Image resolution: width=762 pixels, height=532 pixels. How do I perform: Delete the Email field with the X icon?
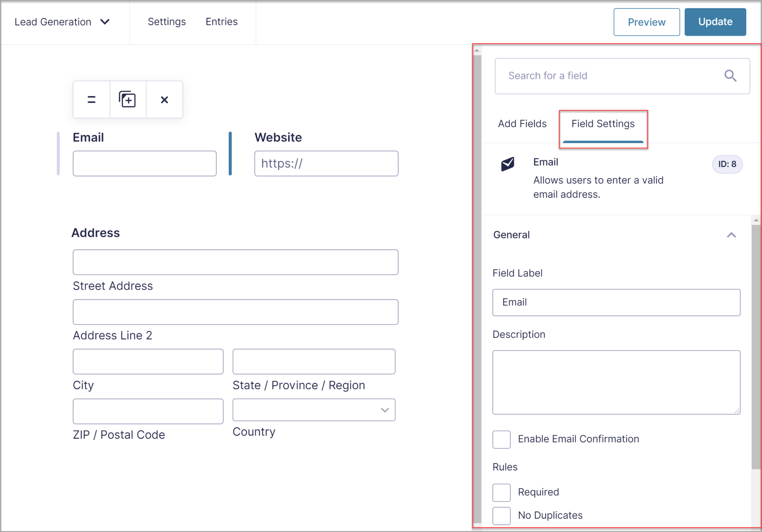(164, 99)
